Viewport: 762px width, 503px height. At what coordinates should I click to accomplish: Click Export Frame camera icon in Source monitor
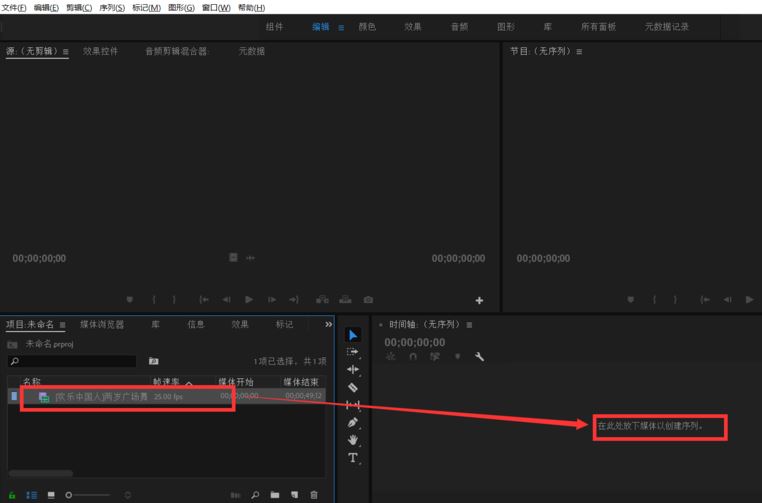coord(368,299)
